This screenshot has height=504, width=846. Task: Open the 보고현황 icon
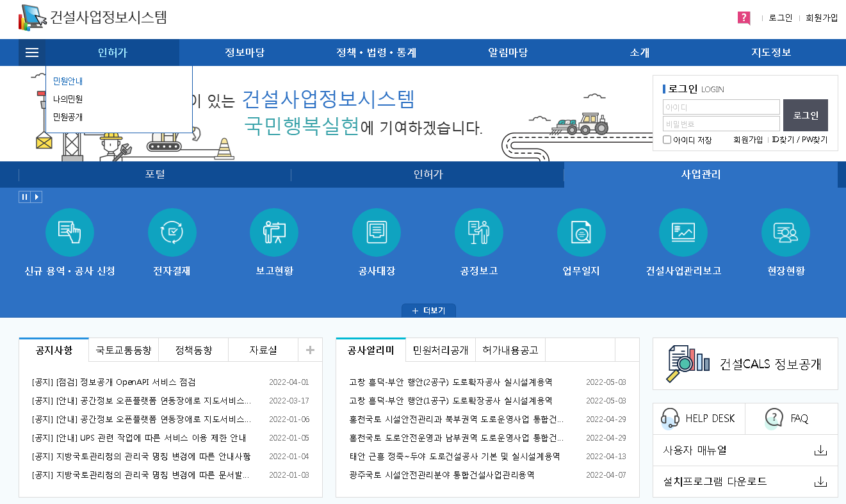click(274, 232)
